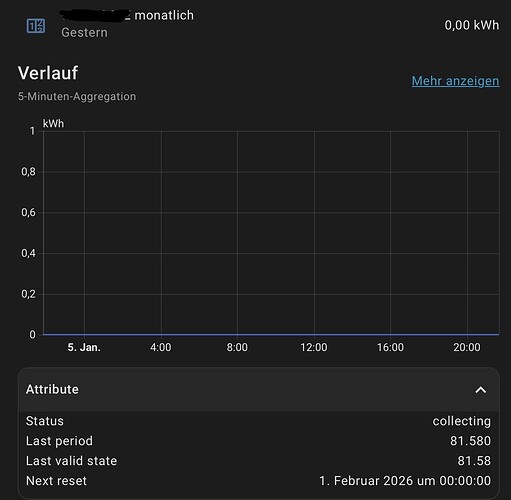Click the 16:00 time axis label

coord(390,347)
